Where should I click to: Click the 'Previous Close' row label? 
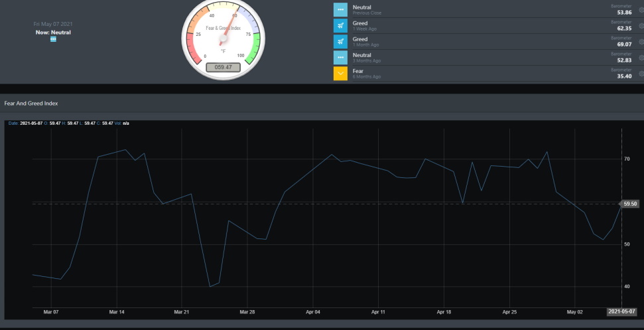coord(367,13)
